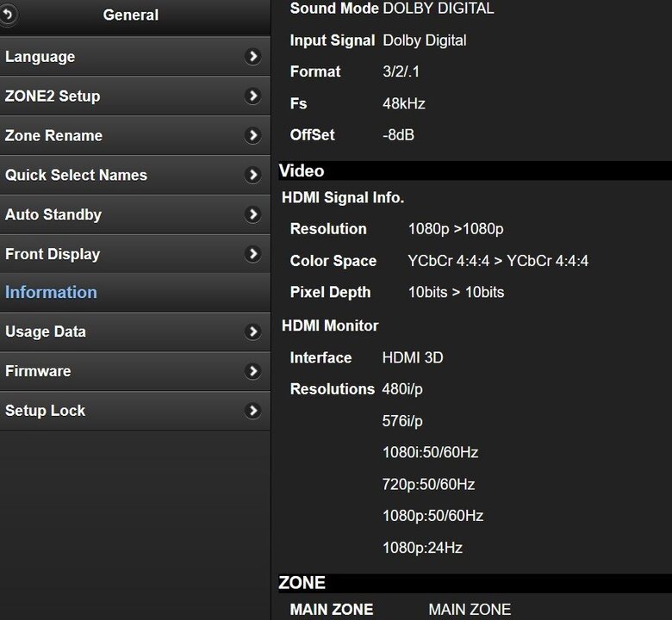This screenshot has width=672, height=620.
Task: Open Zone Rename option
Action: point(135,135)
